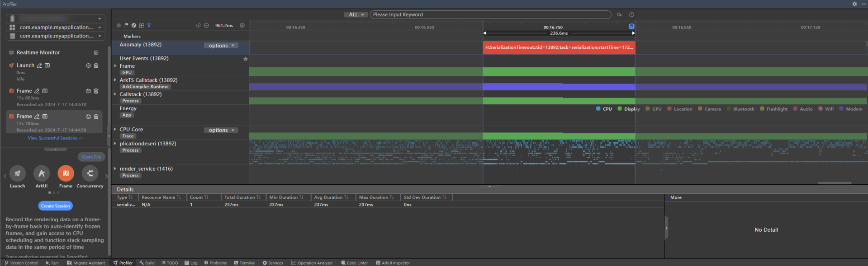Toggle Flashlight energy legend
Image resolution: width=868 pixels, height=266 pixels.
click(774, 109)
